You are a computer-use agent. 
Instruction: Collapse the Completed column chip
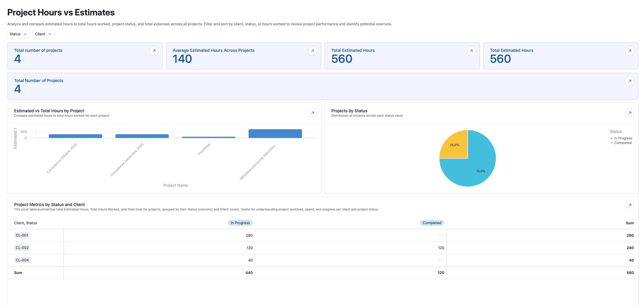coord(432,223)
